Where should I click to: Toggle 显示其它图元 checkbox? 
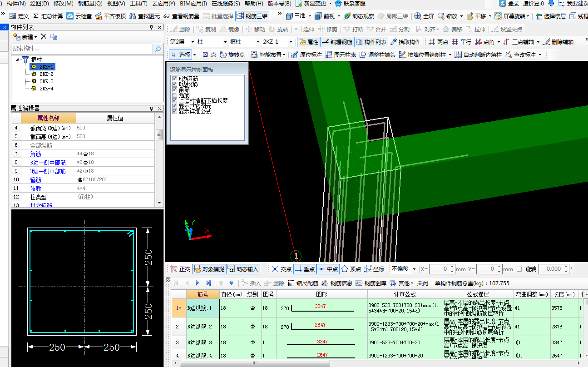[x=174, y=106]
